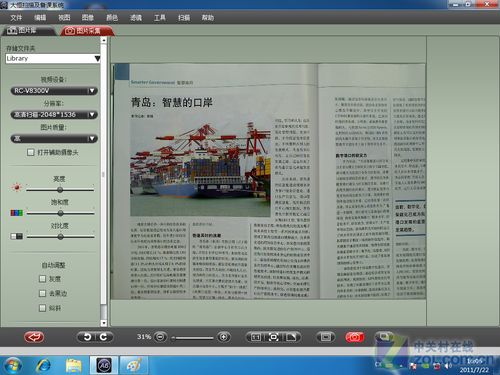500x375 pixels.
Task: Tick the 灰度 grayscale checkbox
Action: [x=42, y=279]
